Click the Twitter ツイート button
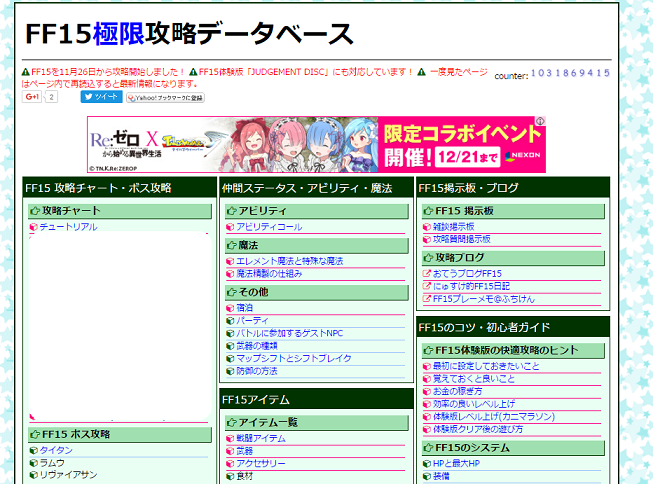Image resolution: width=653 pixels, height=484 pixels. pos(101,97)
